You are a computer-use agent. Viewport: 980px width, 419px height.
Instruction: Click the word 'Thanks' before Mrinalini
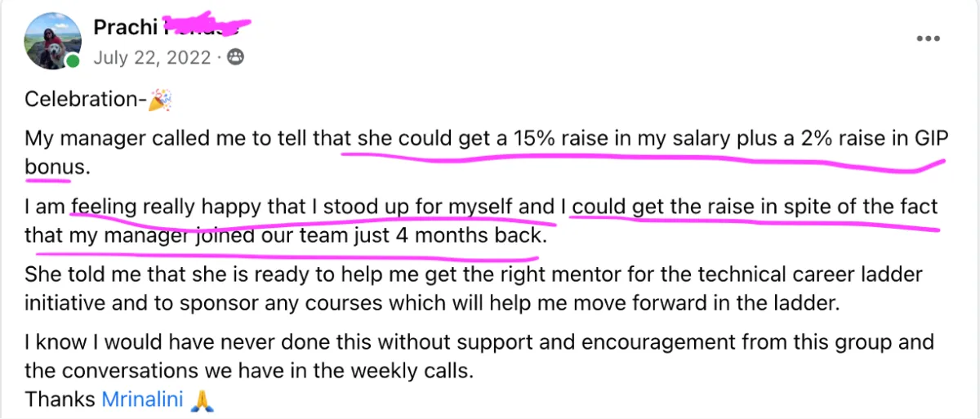(x=60, y=400)
